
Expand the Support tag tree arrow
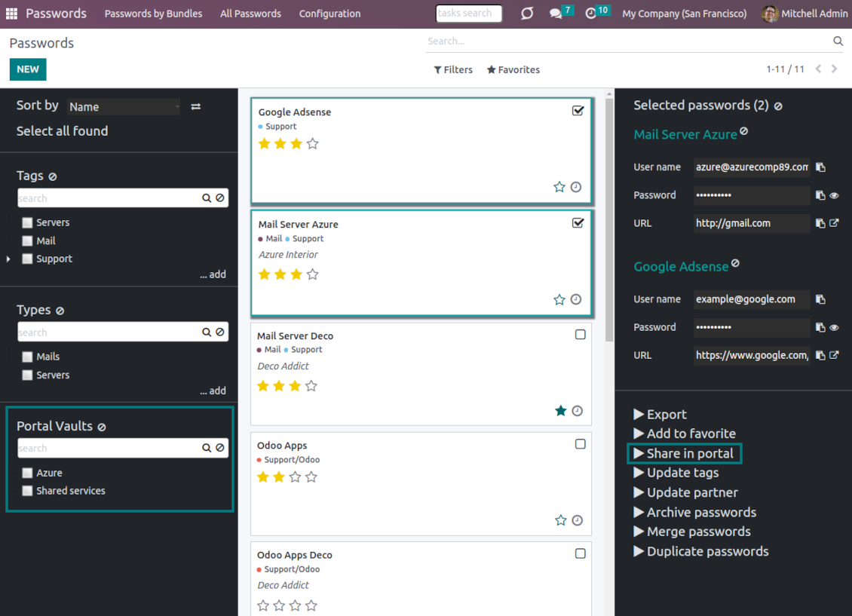(9, 259)
